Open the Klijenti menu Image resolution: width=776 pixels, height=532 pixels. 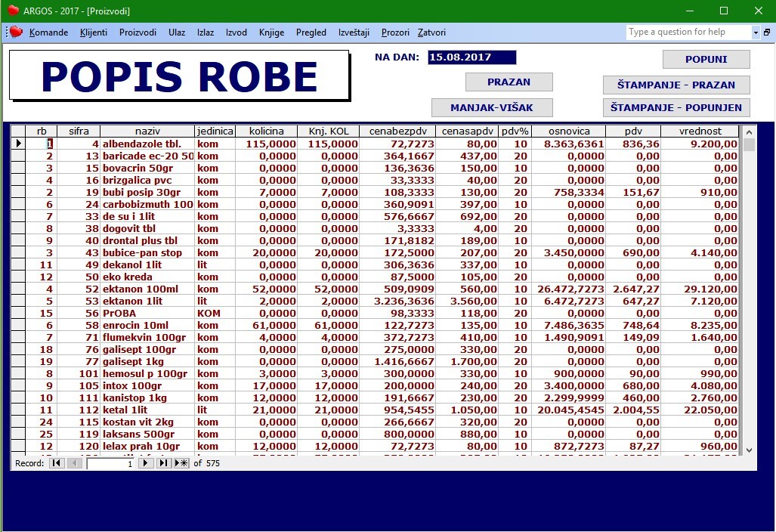coord(94,32)
